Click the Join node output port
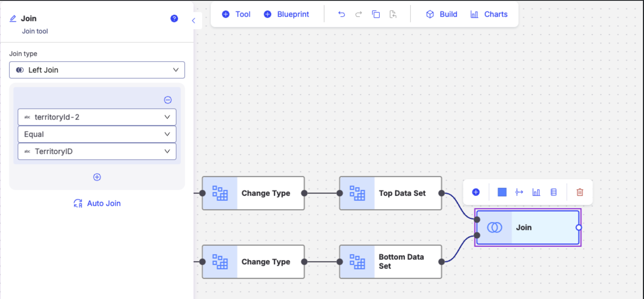 point(579,227)
